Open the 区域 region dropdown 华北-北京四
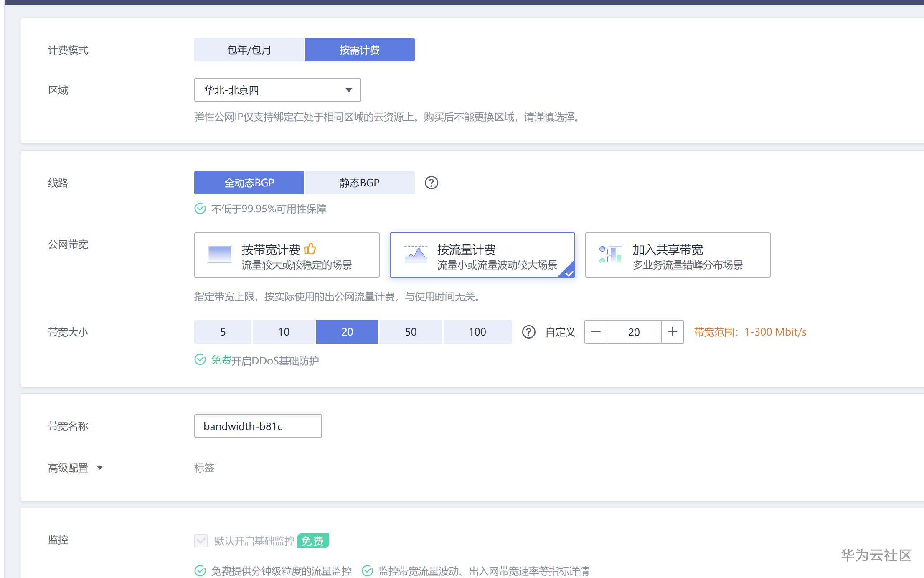 277,90
